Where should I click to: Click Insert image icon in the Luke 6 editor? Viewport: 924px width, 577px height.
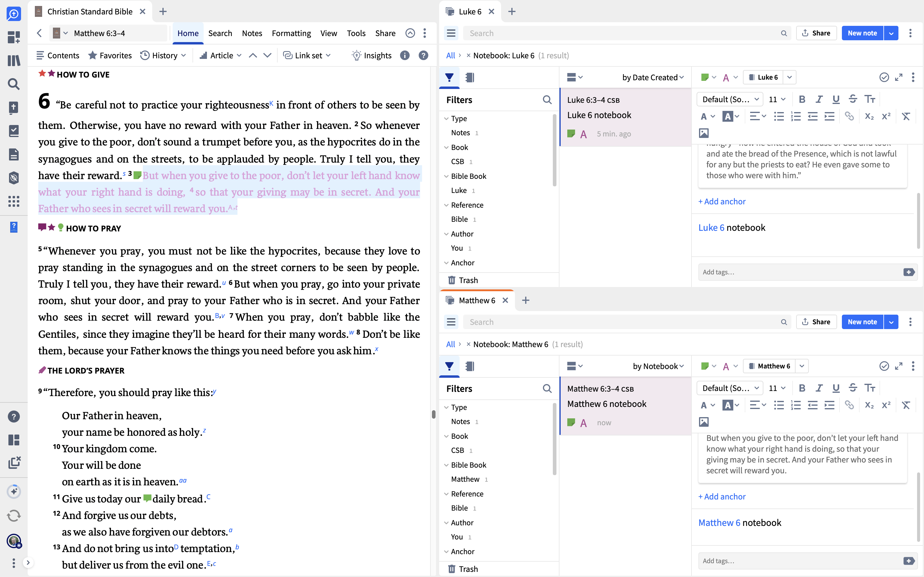coord(704,133)
